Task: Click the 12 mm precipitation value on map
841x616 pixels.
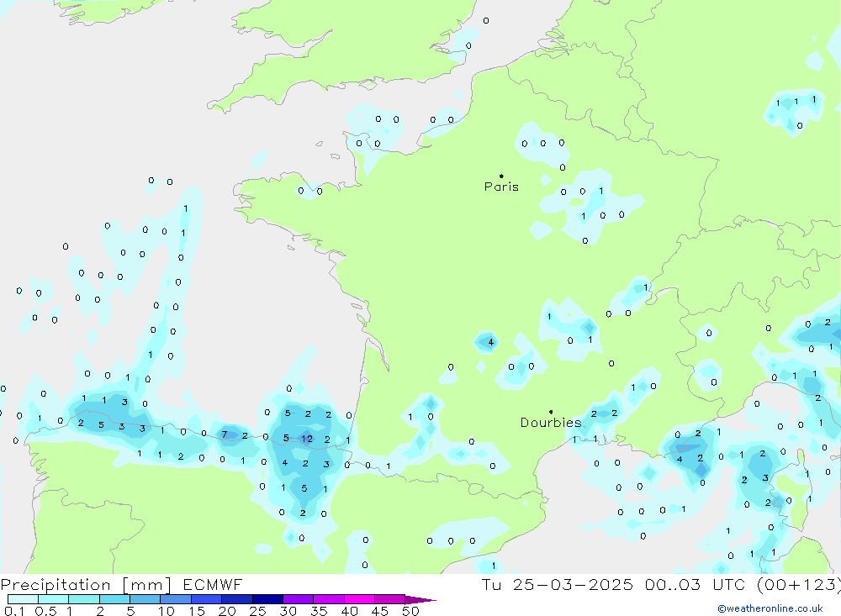Action: click(307, 439)
